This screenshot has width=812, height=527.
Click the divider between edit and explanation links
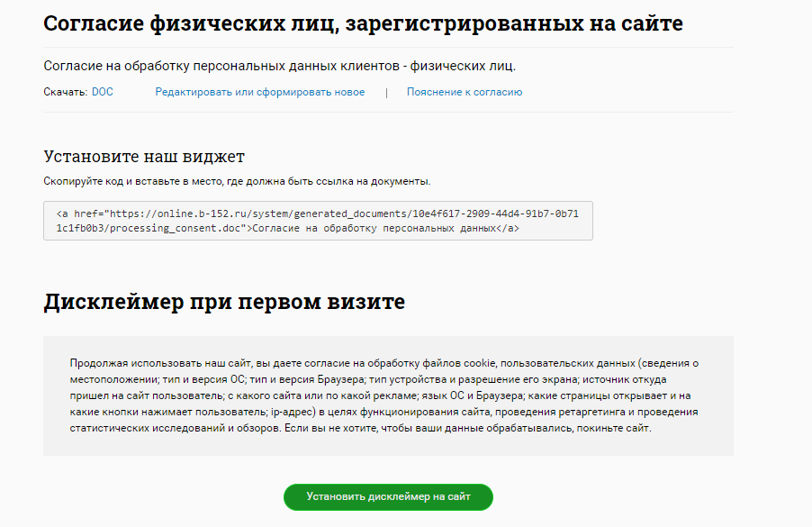point(387,91)
